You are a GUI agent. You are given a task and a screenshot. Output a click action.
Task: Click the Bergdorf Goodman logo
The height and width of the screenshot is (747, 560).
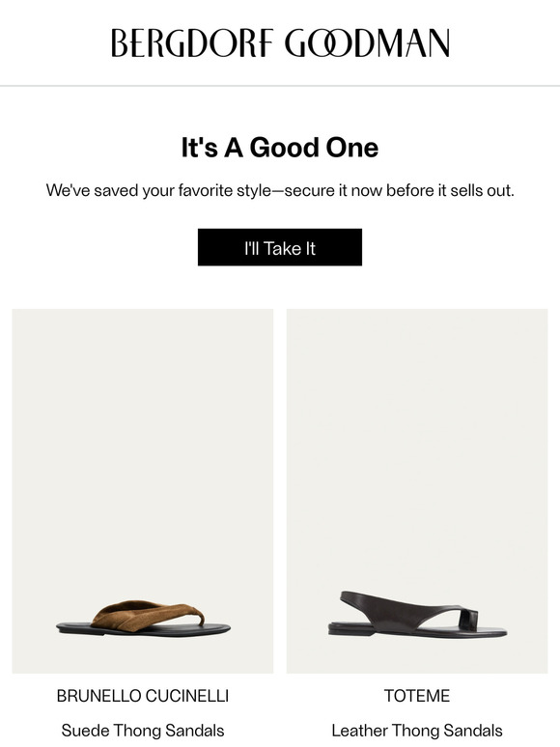pyautogui.click(x=280, y=42)
